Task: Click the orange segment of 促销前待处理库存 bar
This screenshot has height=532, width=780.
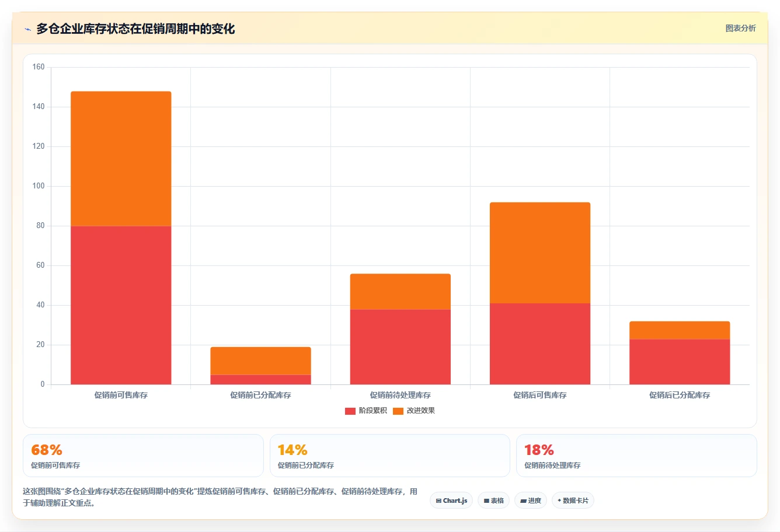Action: pos(401,291)
